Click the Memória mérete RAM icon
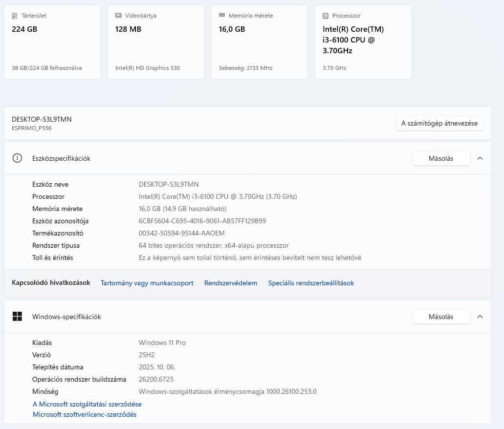 coord(222,16)
